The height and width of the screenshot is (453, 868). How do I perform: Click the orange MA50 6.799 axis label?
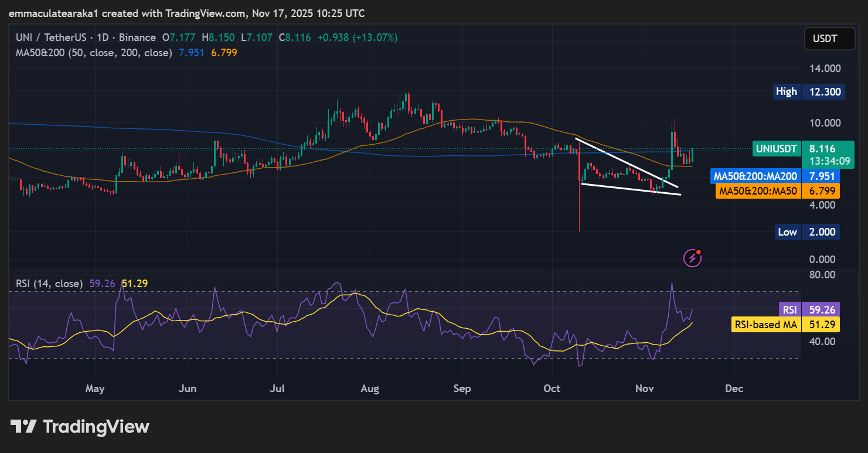[778, 191]
